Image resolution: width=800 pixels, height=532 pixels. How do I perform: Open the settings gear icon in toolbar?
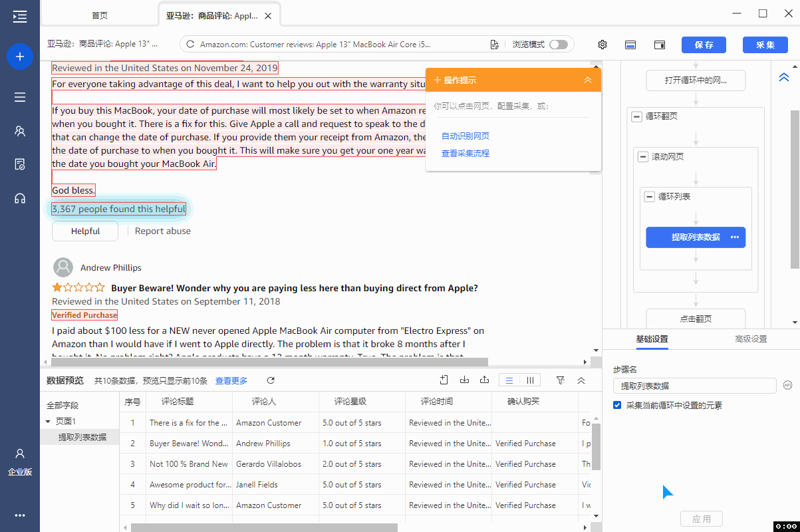point(602,45)
